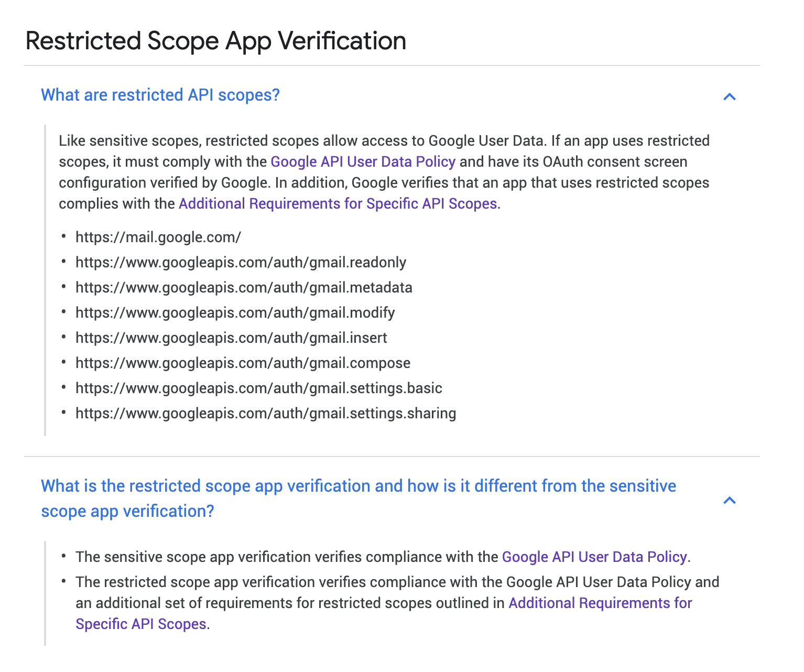Open Additional Requirements link ending the first answer paragraph
Viewport: 804px width, 672px height.
[338, 203]
